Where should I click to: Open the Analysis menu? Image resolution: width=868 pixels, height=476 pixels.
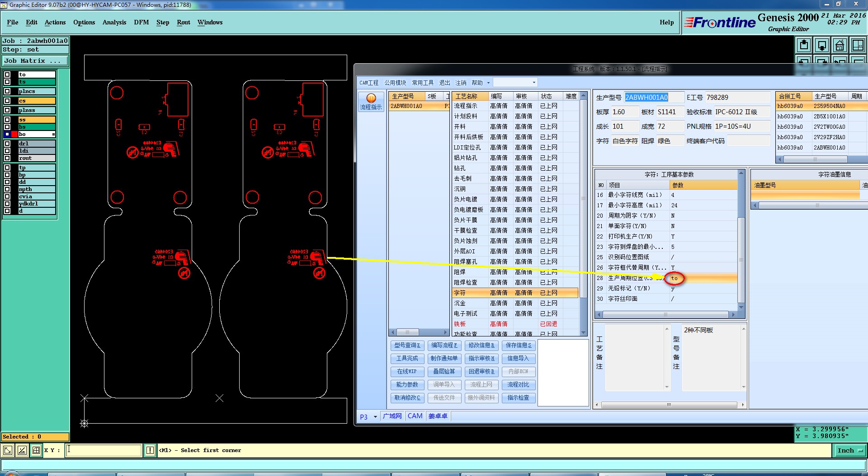coord(114,22)
